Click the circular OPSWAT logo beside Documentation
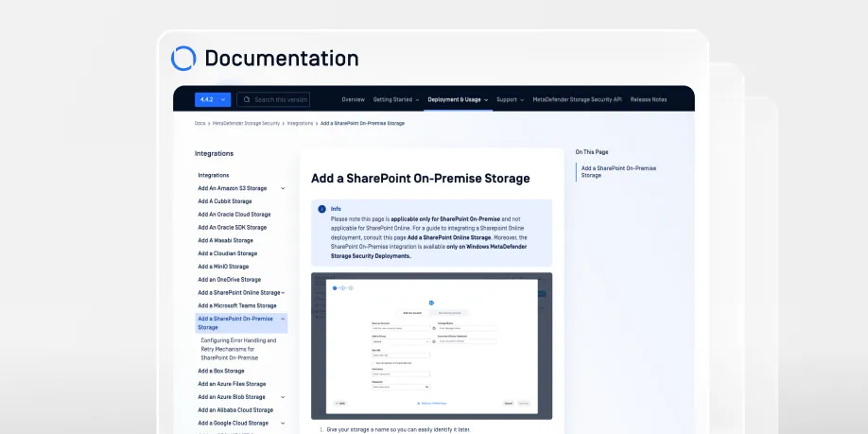Screen dimensions: 868x434 [x=183, y=58]
